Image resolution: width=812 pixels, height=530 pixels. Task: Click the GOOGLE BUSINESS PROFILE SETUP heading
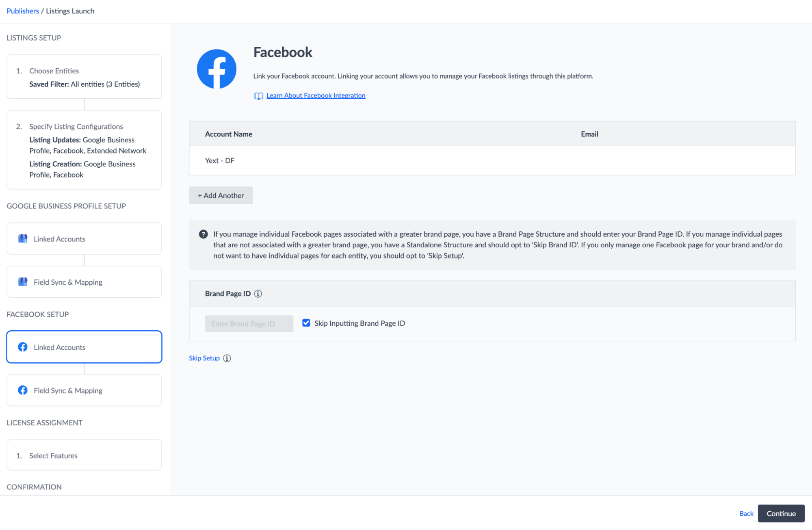coord(66,206)
